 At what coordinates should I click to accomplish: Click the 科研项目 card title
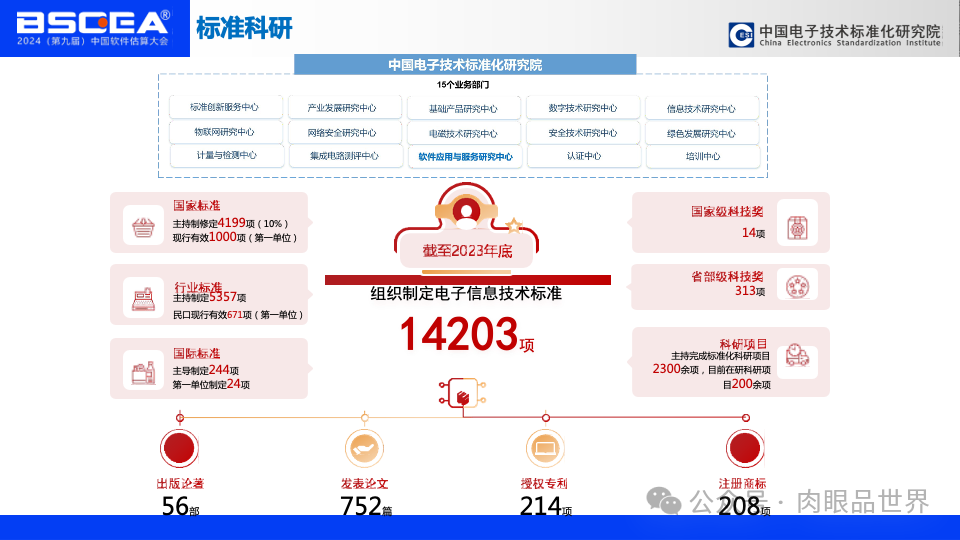(743, 343)
